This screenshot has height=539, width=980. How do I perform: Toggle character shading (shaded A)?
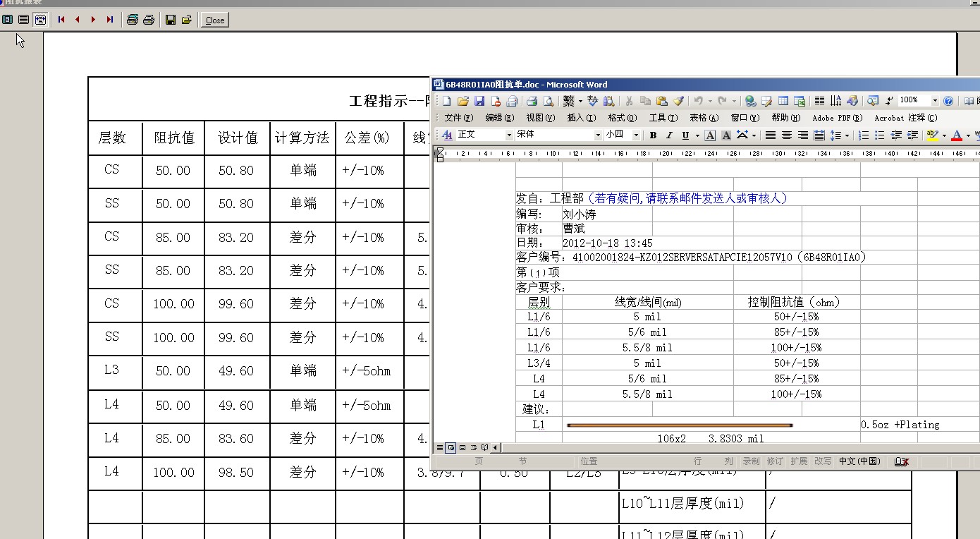(x=726, y=135)
